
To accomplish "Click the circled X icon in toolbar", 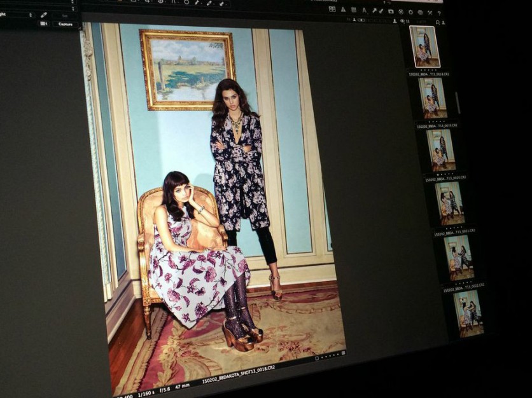I will [401, 11].
